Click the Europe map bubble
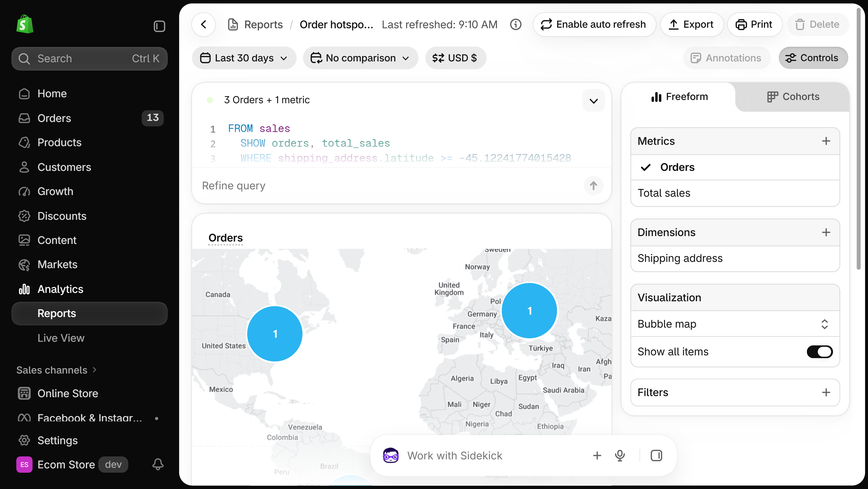 pos(529,310)
